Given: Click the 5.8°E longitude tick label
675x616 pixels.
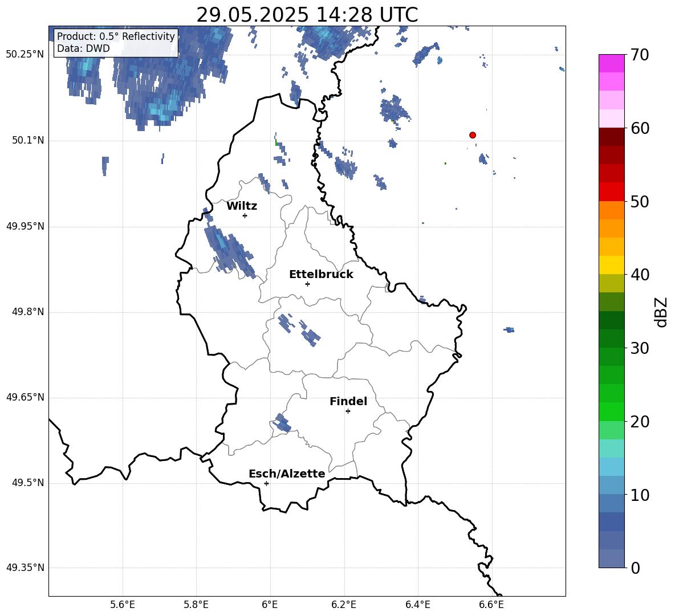Looking at the screenshot, I should click(x=196, y=605).
